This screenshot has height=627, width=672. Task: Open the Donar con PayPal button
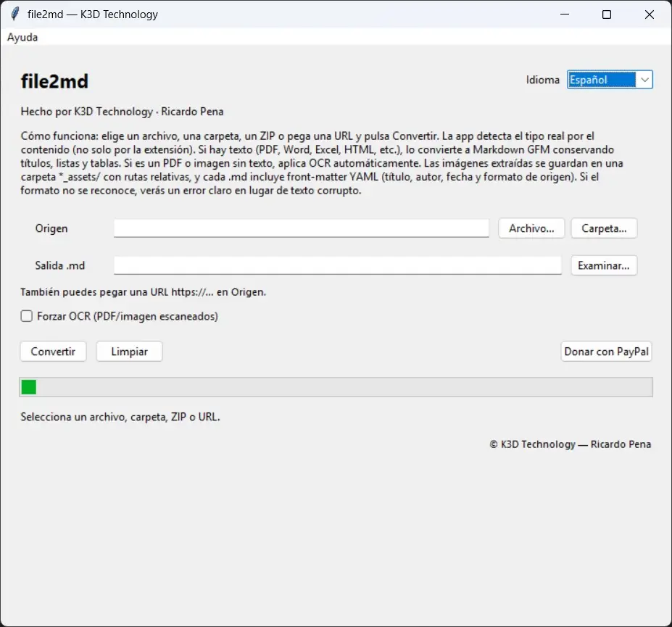[607, 352]
